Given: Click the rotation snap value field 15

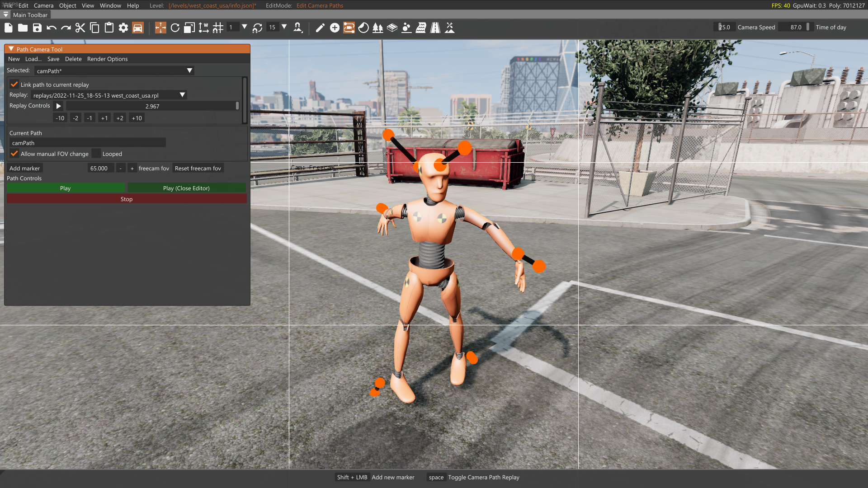Looking at the screenshot, I should click(273, 27).
